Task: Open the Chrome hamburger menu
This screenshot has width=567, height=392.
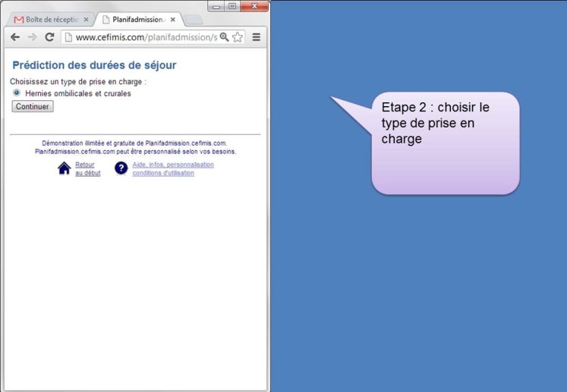Action: coord(257,37)
